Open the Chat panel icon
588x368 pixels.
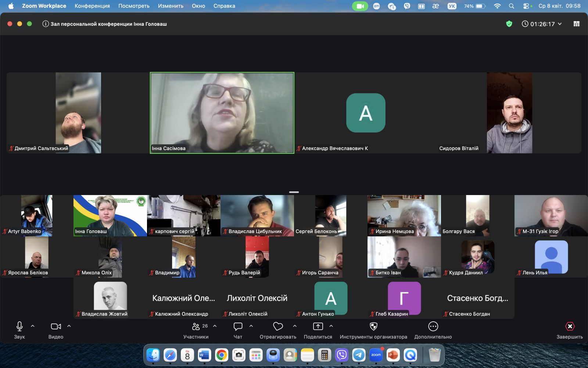pos(238,326)
